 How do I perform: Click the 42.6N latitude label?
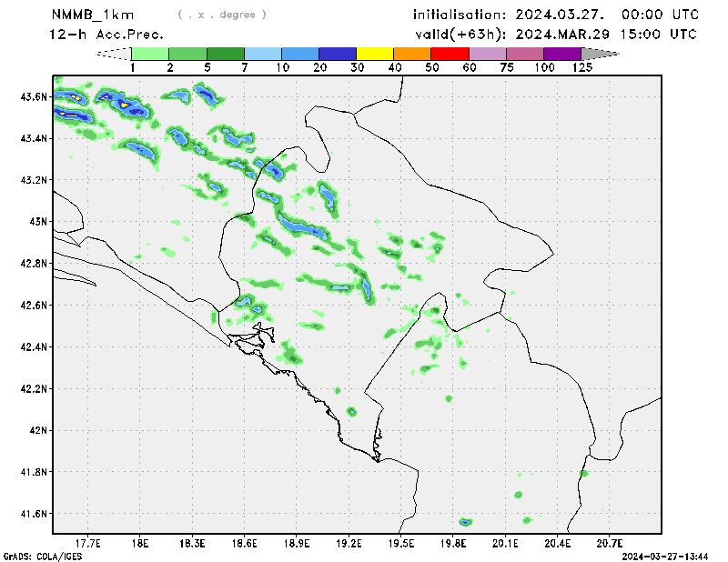click(34, 305)
